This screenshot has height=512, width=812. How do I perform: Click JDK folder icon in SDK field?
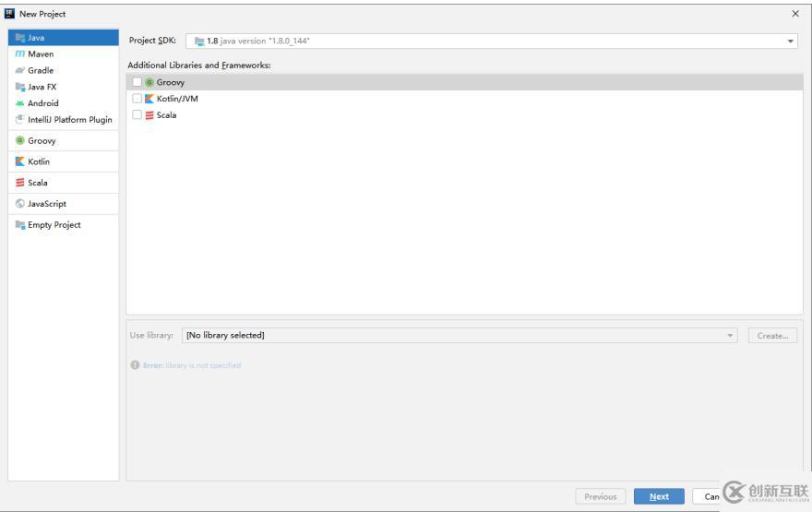click(x=199, y=41)
